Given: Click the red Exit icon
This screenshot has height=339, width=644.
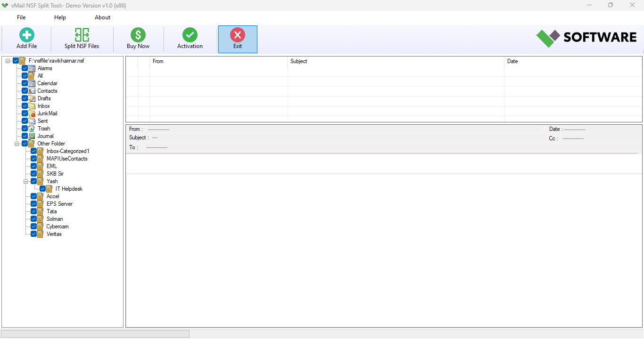Looking at the screenshot, I should (238, 35).
